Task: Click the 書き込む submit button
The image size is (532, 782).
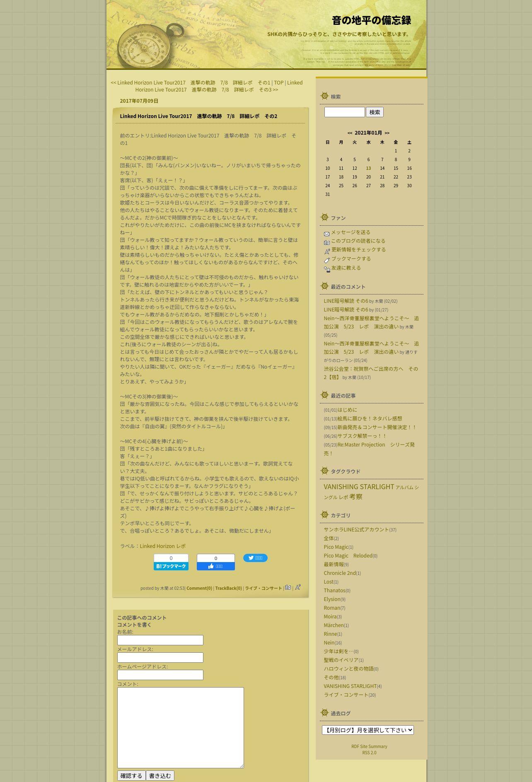Action: (160, 776)
